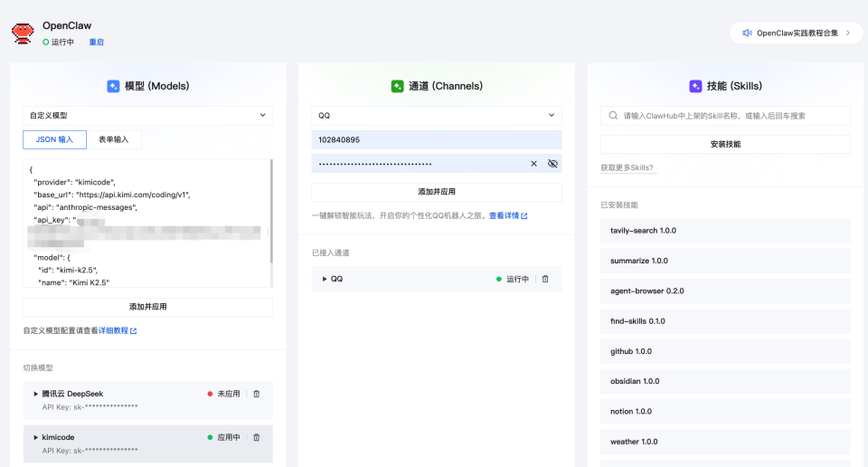This screenshot has height=467, width=868.
Task: Click 添加并应用 under the Models editor
Action: click(147, 307)
